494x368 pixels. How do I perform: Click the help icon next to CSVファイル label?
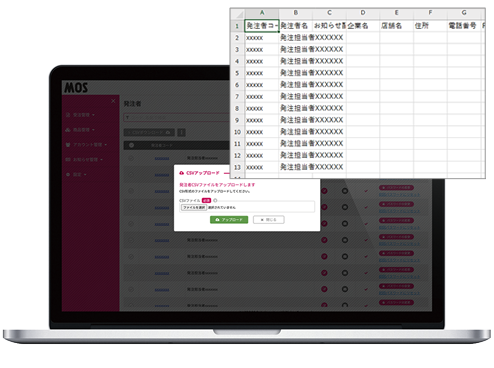tap(215, 200)
